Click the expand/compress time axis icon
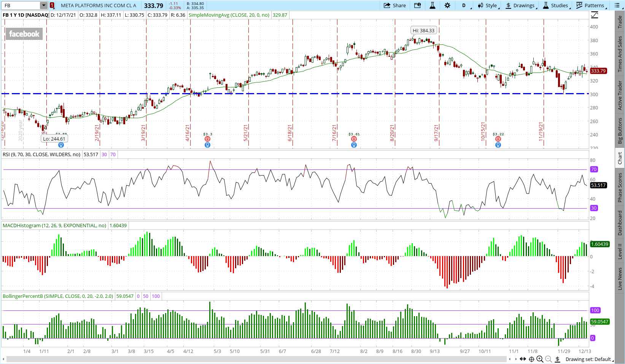625x364 pixels. click(x=523, y=359)
